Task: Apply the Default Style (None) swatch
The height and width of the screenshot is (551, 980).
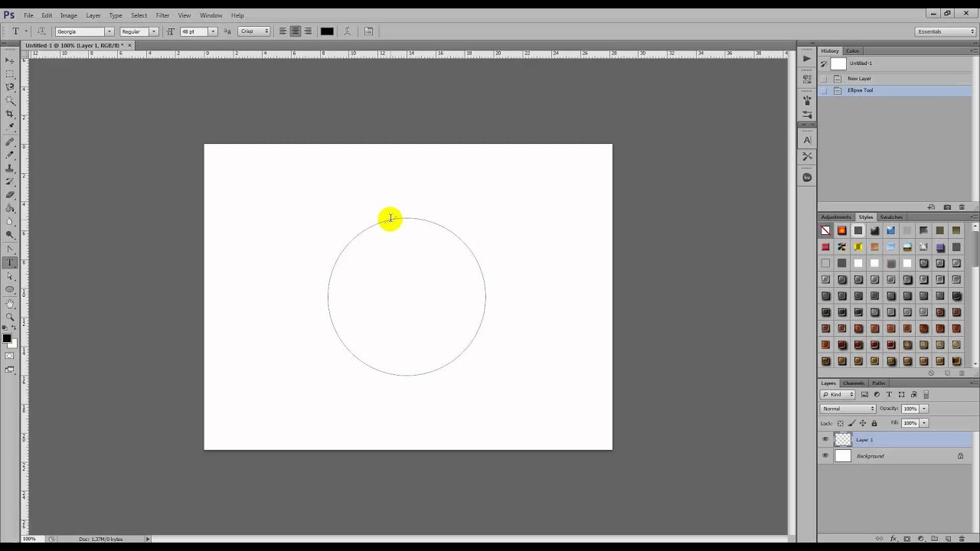Action: click(825, 230)
